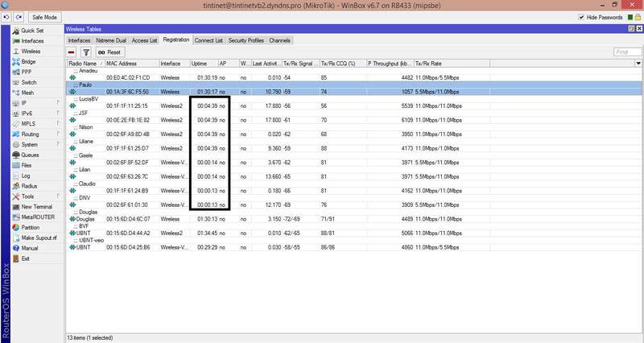Screen dimensions: 644x343
Task: Open the Mesh sidebar icon
Action: coord(16,93)
